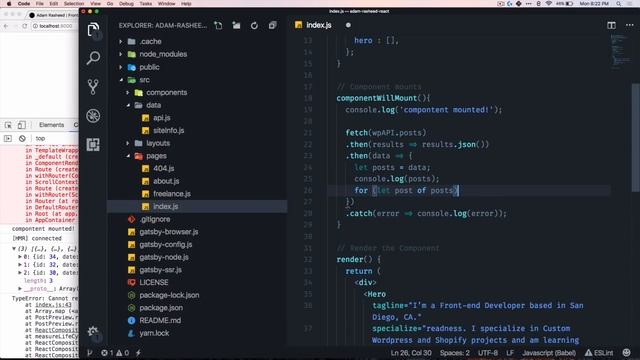Click the git branch status bar icon

point(90,353)
